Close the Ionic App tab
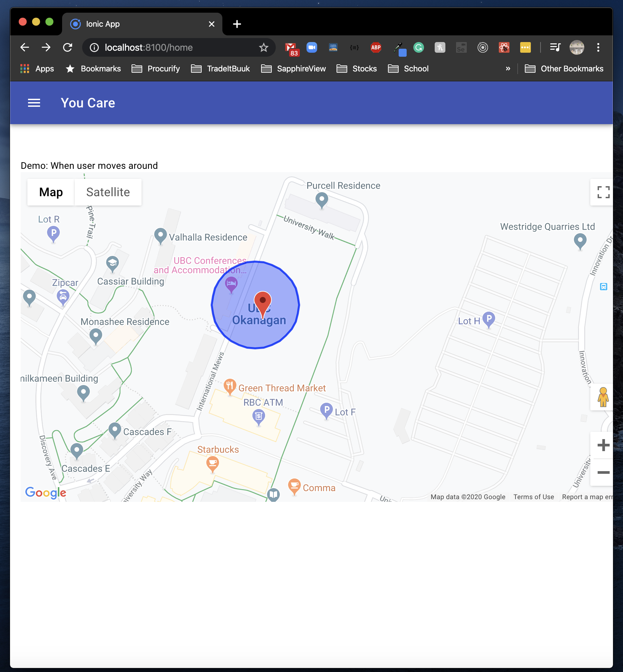This screenshot has width=623, height=672. pyautogui.click(x=212, y=24)
